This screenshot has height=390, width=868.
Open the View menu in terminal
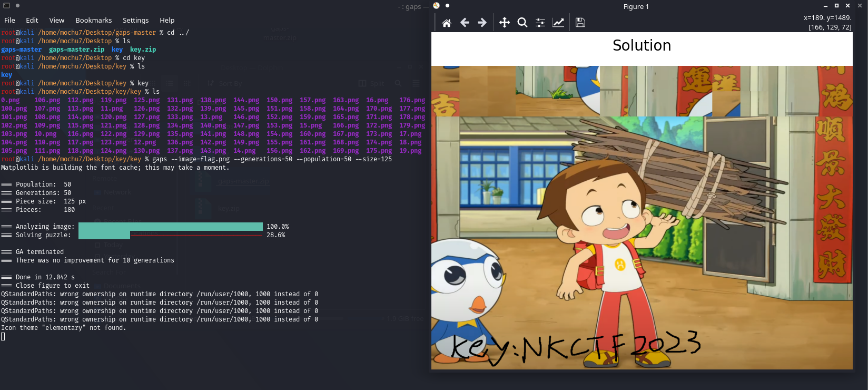pos(57,21)
